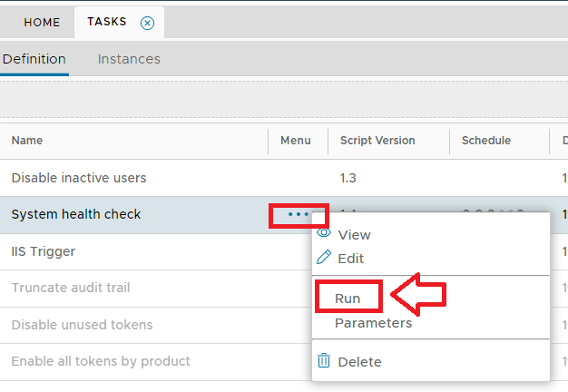Click the Schedule column header
Viewport: 568px width, 392px height.
click(486, 141)
